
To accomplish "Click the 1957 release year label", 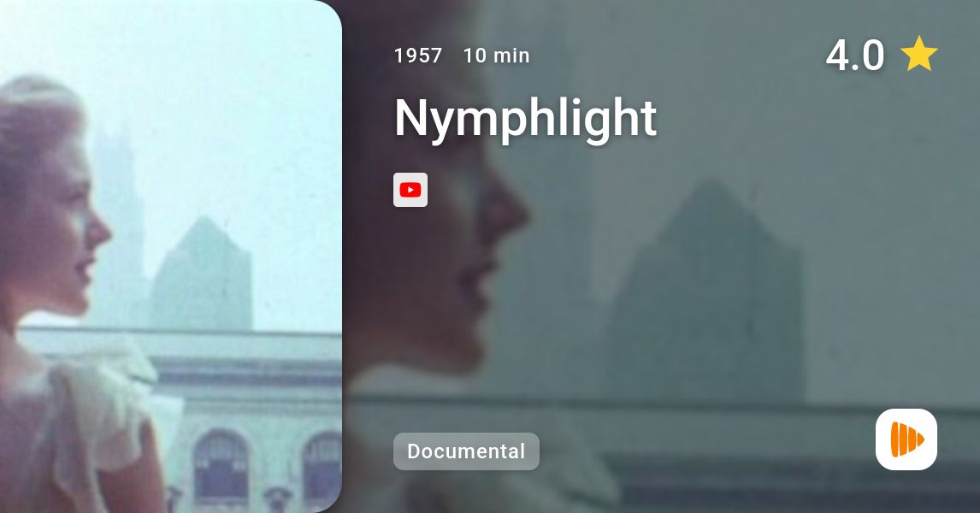I will click(418, 56).
